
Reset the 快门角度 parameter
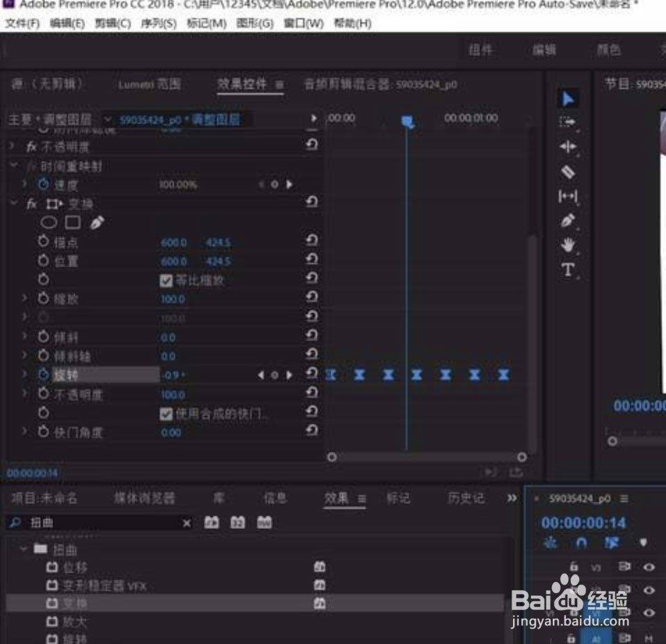(x=311, y=430)
